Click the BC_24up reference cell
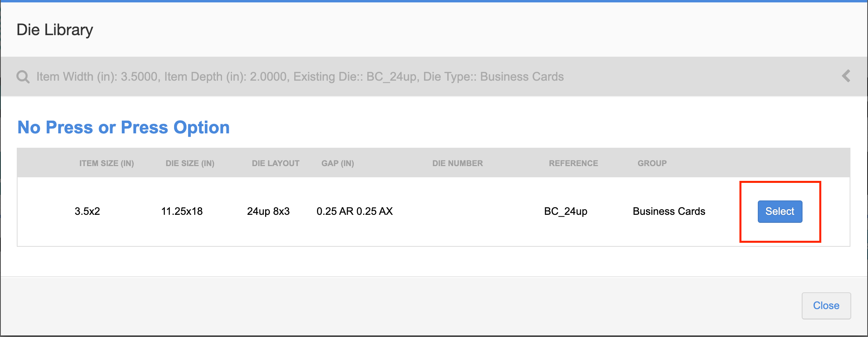The image size is (868, 337). point(566,211)
